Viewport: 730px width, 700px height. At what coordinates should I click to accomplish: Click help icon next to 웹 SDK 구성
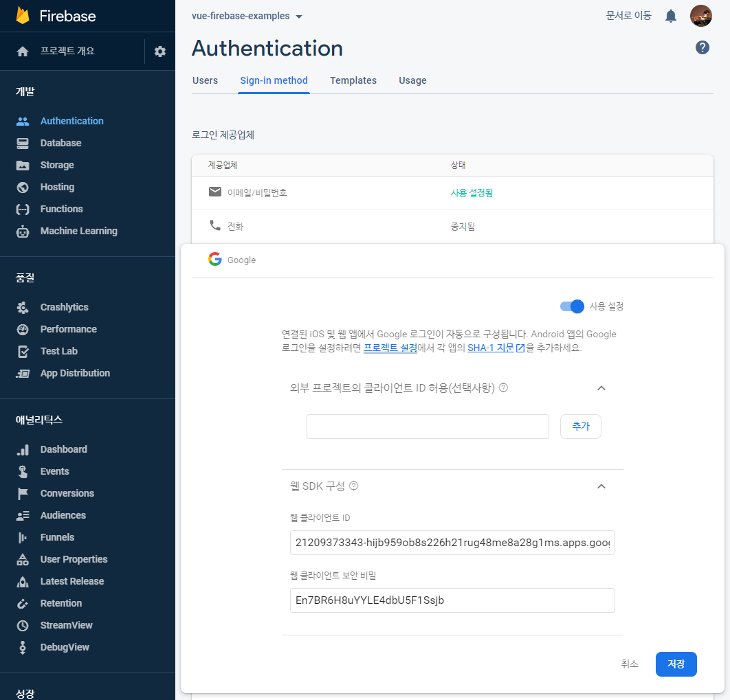[x=353, y=486]
